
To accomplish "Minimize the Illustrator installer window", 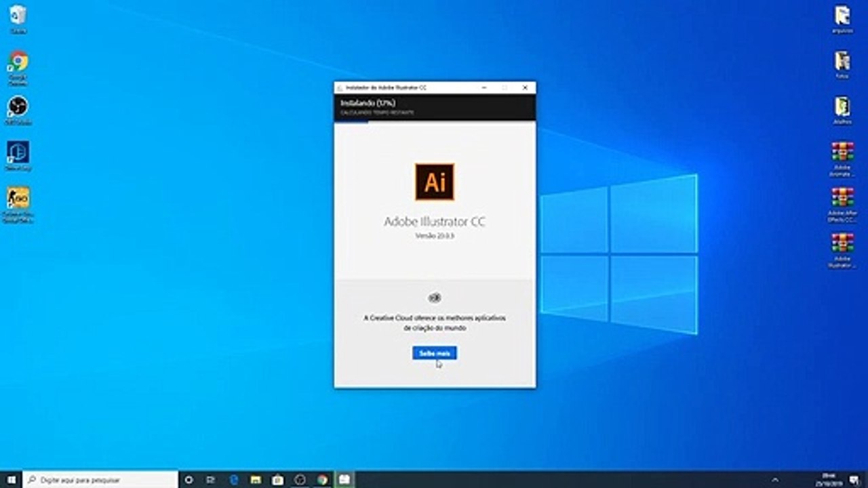I will click(x=484, y=87).
